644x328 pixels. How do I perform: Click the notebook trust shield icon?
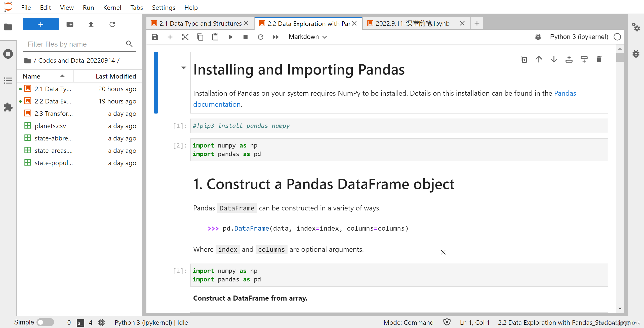[447, 322]
